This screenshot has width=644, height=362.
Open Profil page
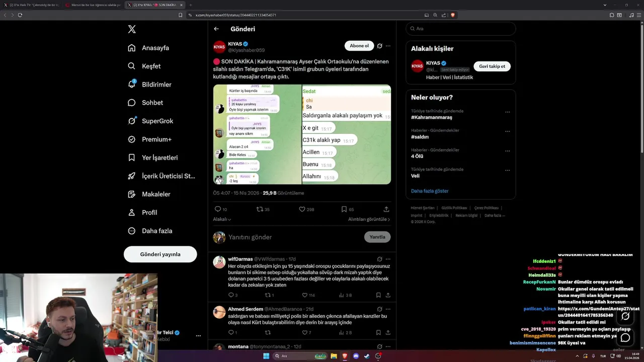pyautogui.click(x=142, y=212)
